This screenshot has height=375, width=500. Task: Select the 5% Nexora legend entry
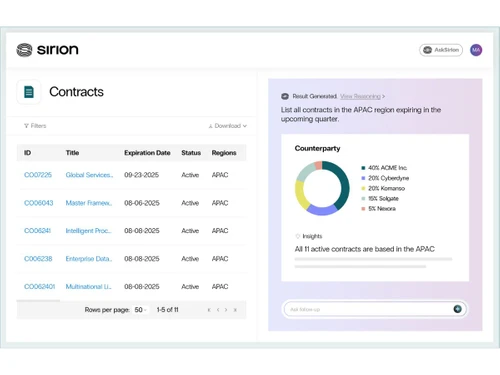pyautogui.click(x=379, y=209)
